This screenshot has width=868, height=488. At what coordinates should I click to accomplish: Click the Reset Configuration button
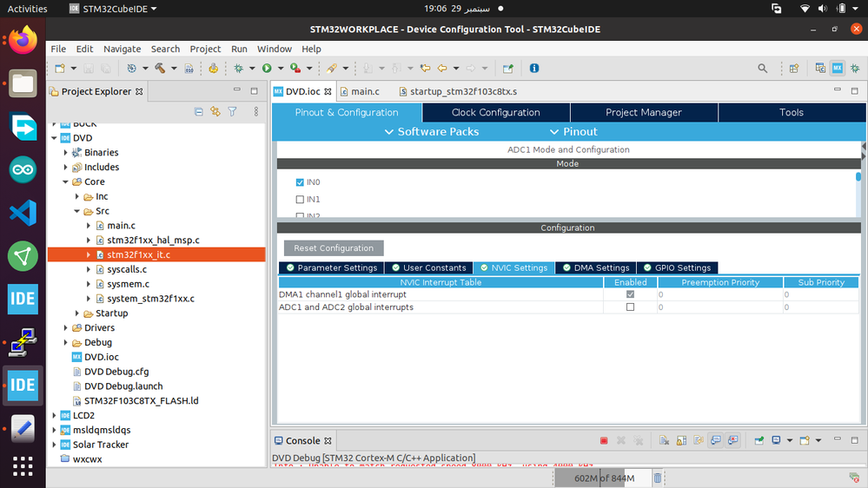[x=334, y=247]
